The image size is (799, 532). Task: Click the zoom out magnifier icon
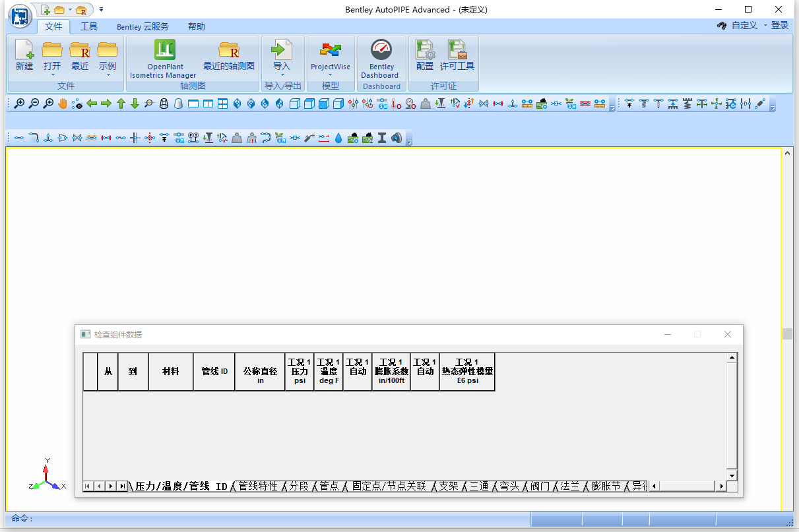point(34,103)
